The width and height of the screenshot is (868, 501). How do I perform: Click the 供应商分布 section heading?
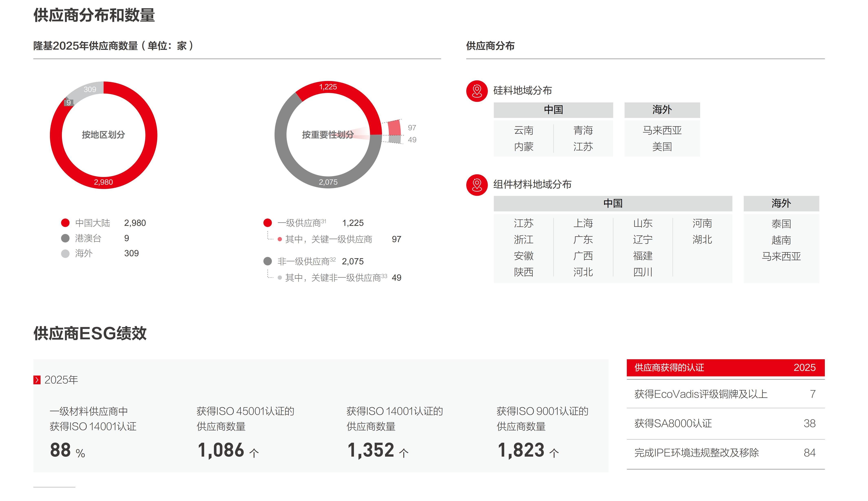click(x=490, y=46)
